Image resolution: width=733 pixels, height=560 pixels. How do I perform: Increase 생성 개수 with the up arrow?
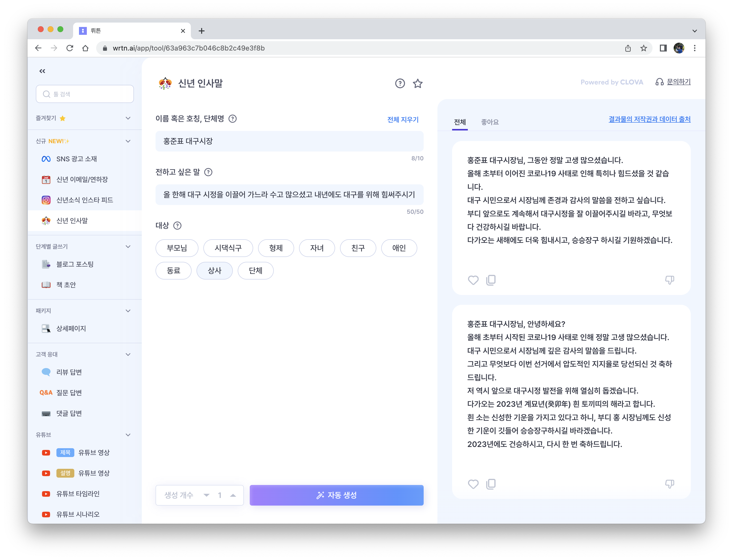[233, 495]
